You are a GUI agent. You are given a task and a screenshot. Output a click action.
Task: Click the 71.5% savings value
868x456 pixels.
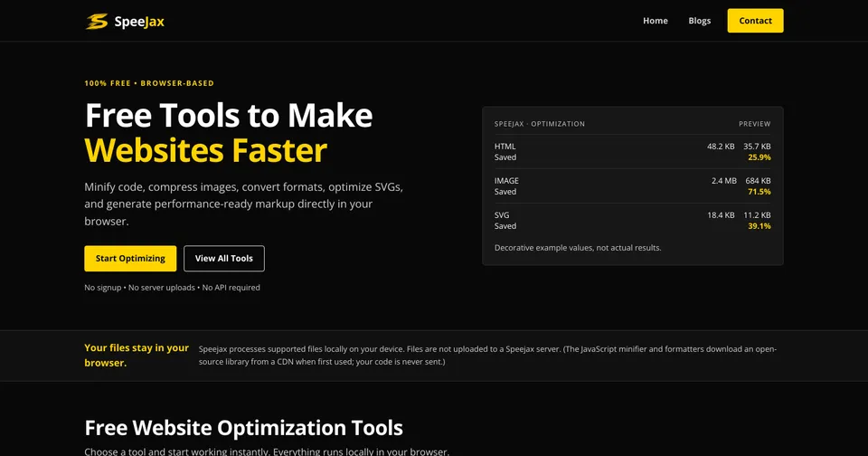pyautogui.click(x=759, y=192)
